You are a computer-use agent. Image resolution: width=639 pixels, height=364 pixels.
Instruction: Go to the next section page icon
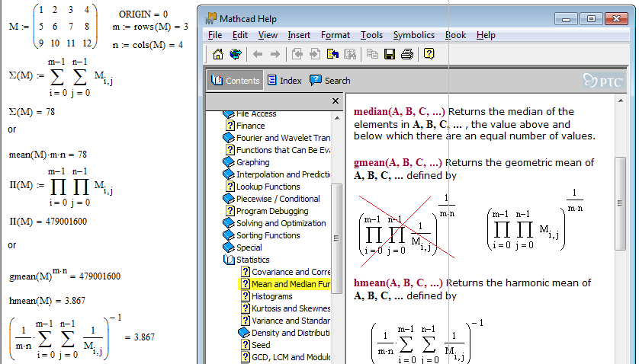pyautogui.click(x=315, y=54)
